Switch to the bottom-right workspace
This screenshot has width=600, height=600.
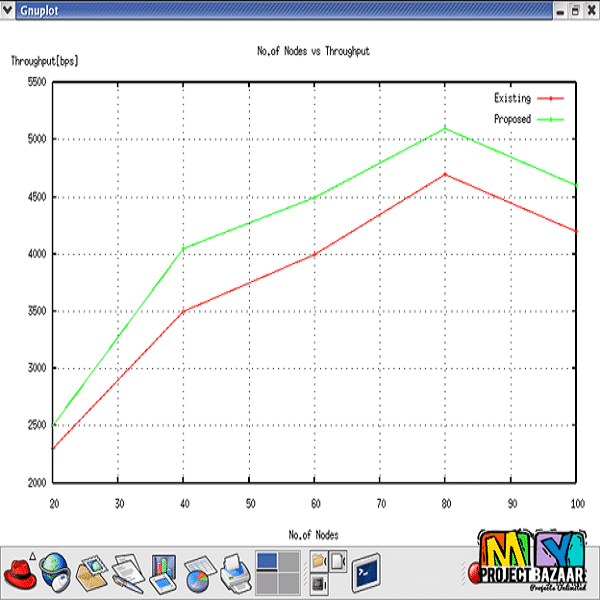coord(288,583)
